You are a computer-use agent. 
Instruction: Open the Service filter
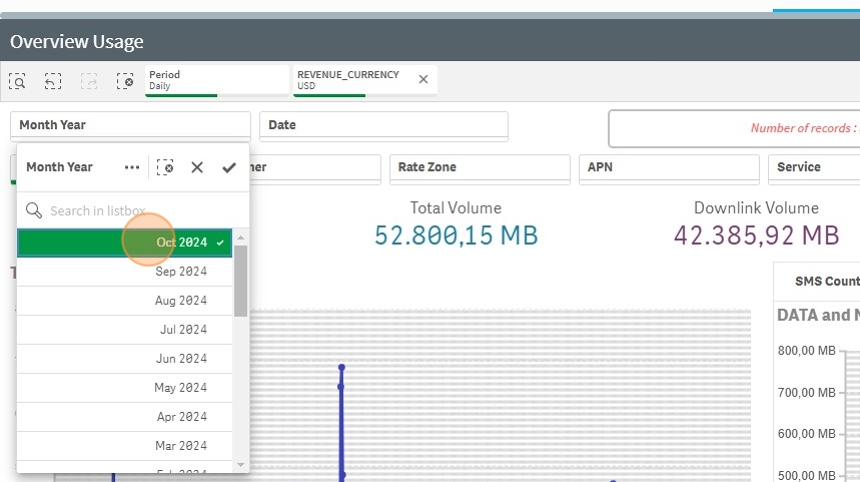(814, 168)
